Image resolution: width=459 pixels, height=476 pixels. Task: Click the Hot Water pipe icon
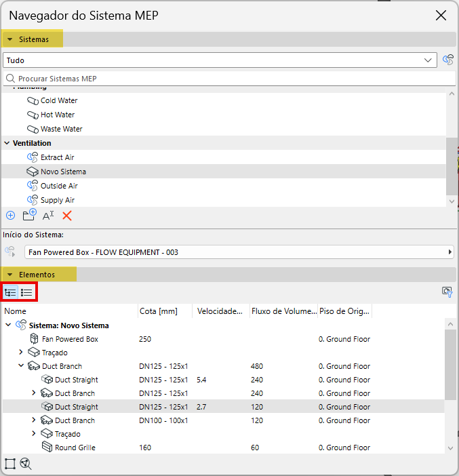pos(33,115)
